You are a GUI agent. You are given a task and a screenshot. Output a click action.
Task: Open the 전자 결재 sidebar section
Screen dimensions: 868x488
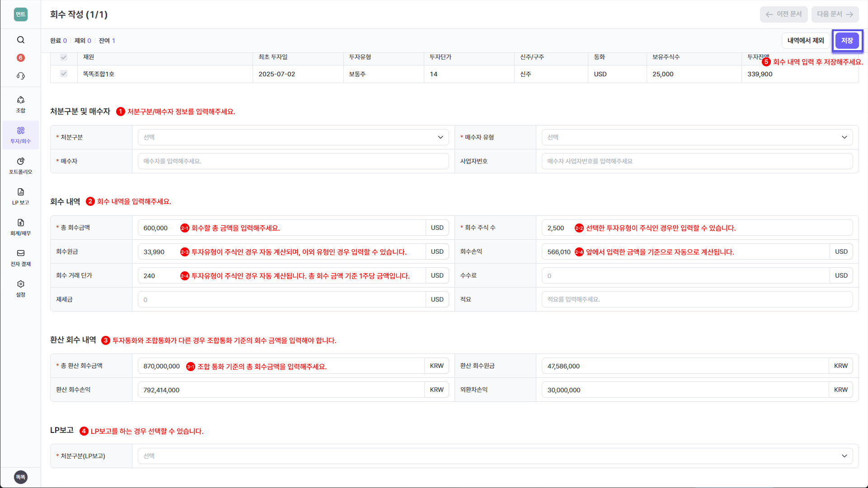coord(21,258)
